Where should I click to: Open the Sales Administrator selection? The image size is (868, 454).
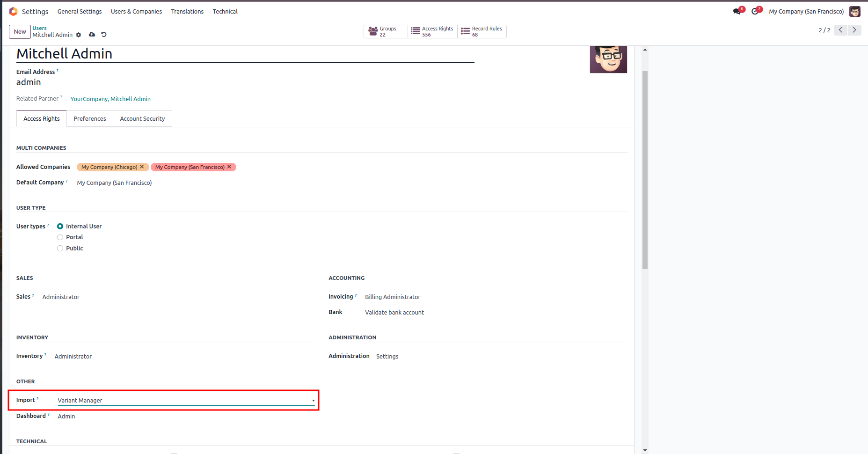[61, 297]
